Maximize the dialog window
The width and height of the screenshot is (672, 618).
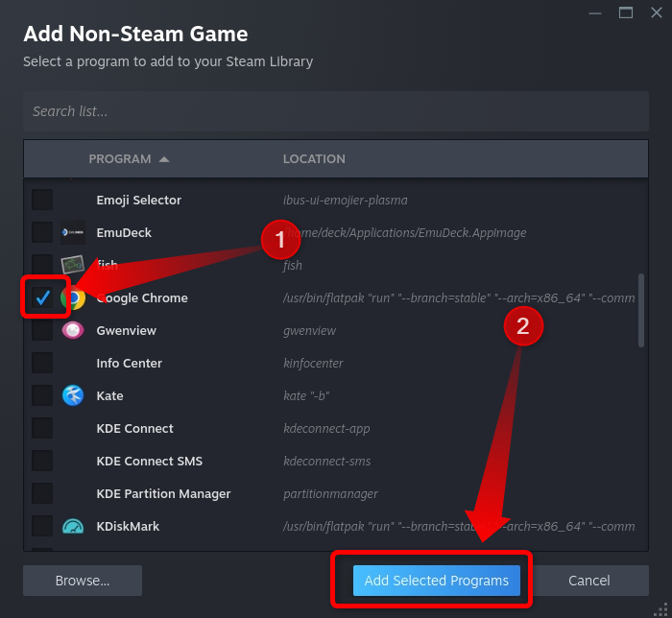click(x=626, y=12)
